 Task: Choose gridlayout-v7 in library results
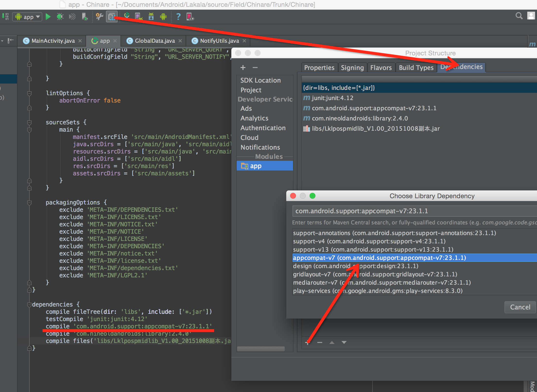415,274
